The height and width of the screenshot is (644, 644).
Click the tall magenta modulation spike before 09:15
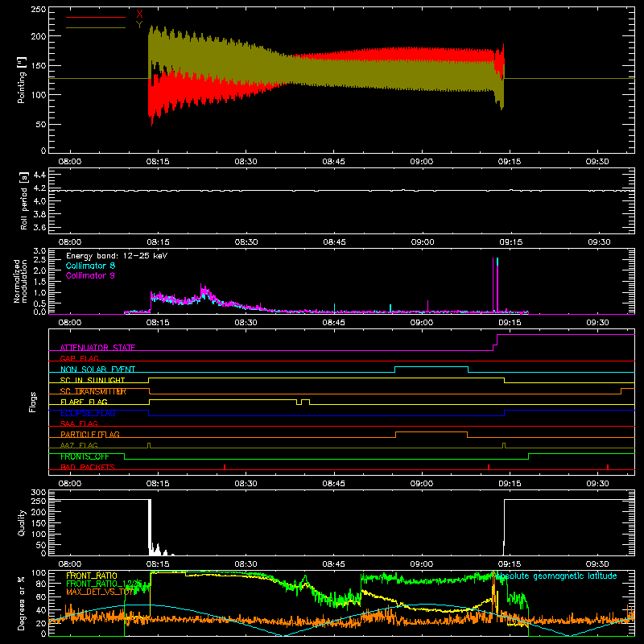point(493,285)
